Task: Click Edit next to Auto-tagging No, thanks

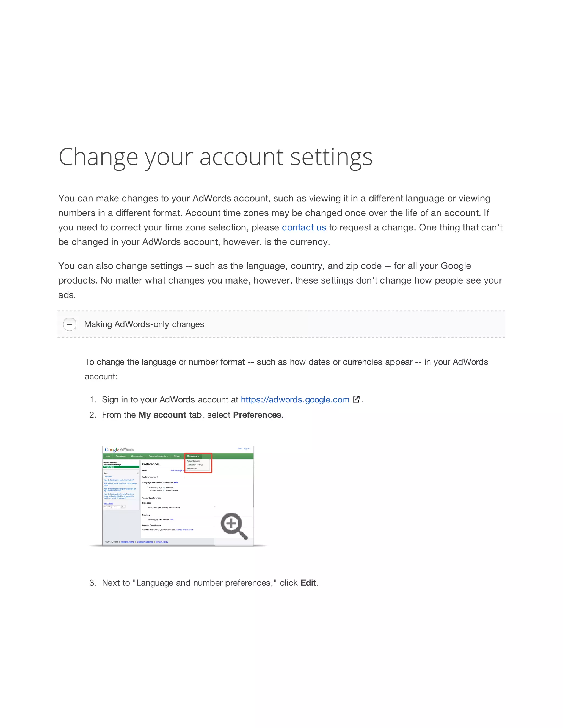Action: [x=172, y=520]
